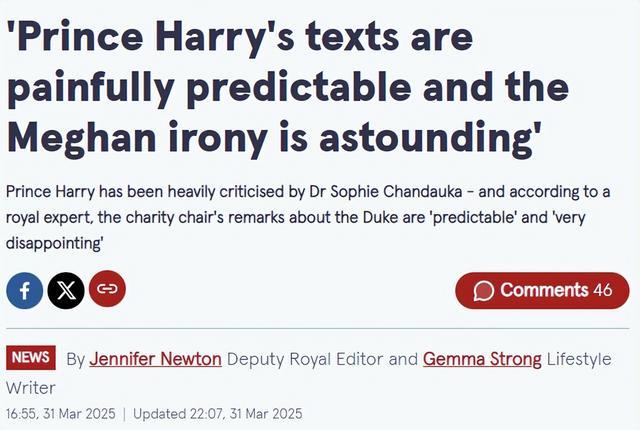
Task: Click the Updated 22:07 timestamp
Action: [218, 414]
